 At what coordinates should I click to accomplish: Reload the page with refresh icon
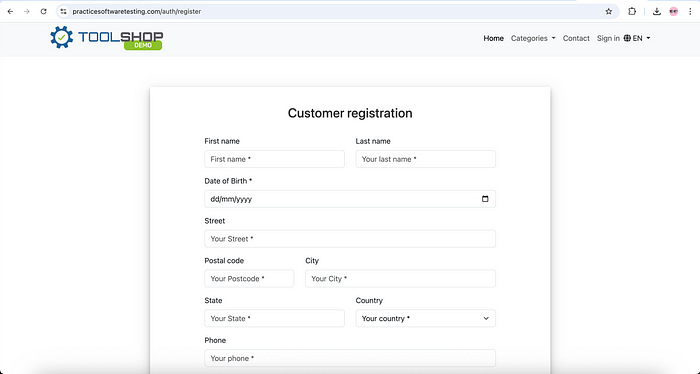tap(43, 12)
